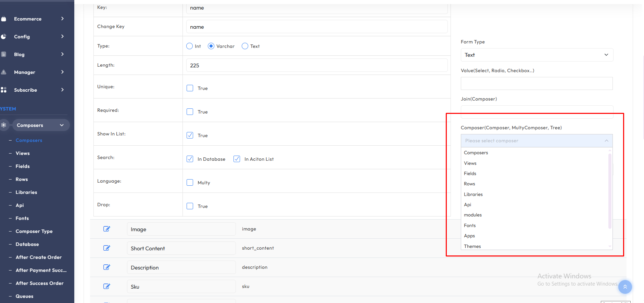Click the edit icon for Short Content
Viewport: 644px width, 303px height.
click(106, 248)
